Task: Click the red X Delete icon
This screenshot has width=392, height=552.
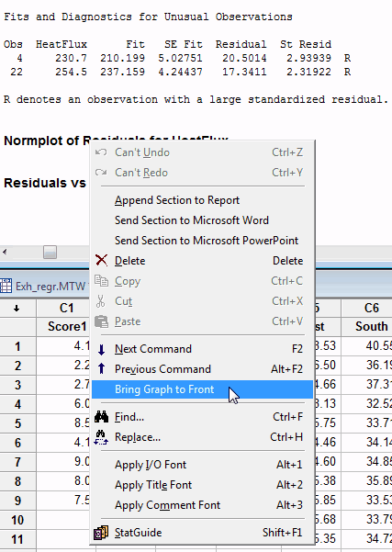Action: click(x=101, y=261)
